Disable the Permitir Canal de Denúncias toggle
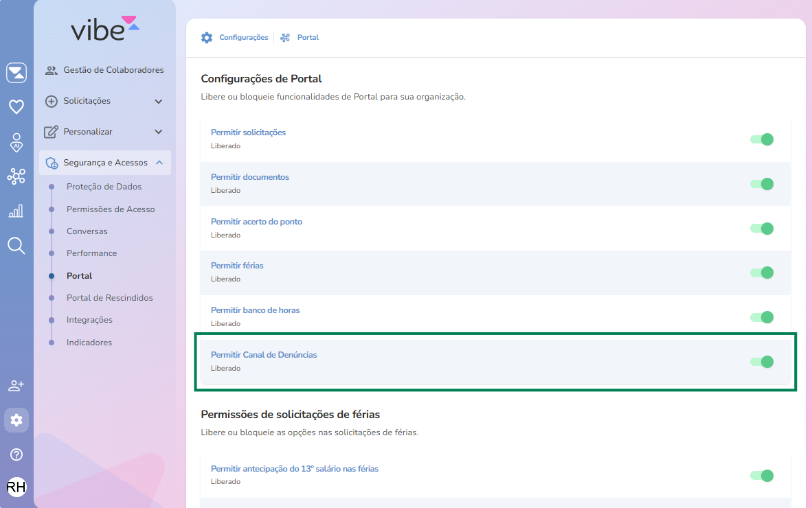The height and width of the screenshot is (508, 812). pos(762,362)
